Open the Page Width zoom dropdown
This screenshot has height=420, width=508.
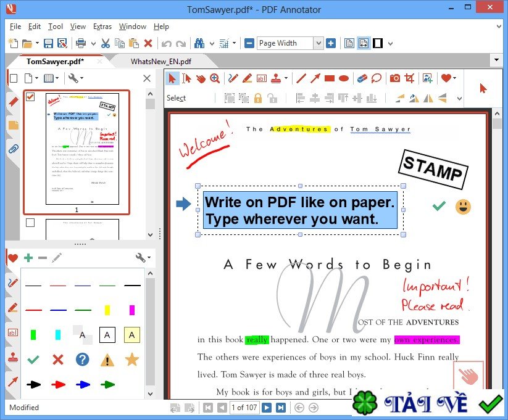point(319,43)
